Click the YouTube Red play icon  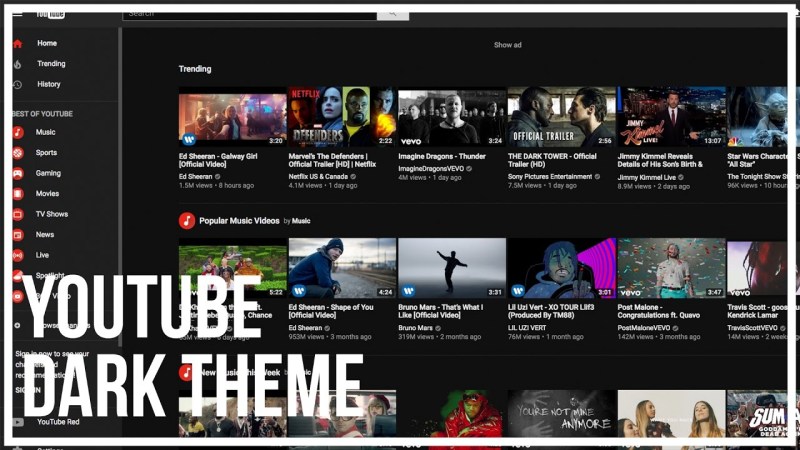click(18, 422)
